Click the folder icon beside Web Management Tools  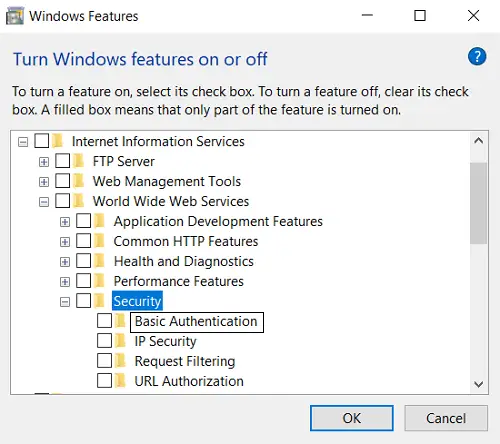click(79, 181)
